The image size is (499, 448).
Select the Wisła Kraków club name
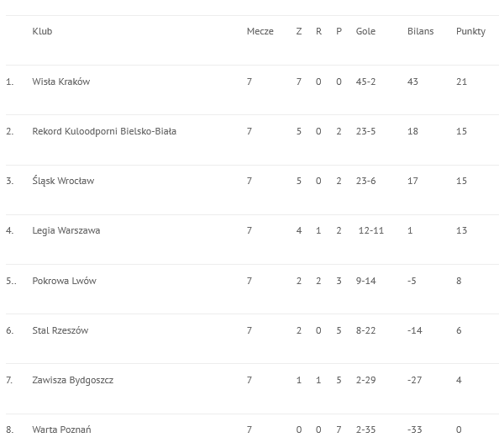(61, 82)
